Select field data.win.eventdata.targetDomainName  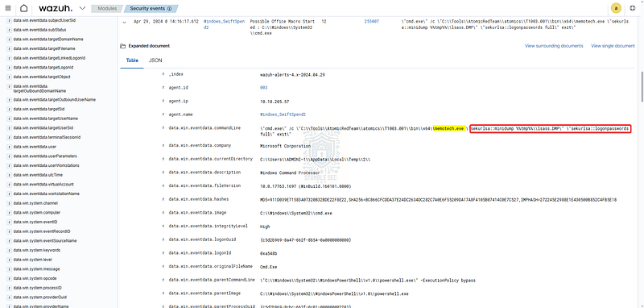[x=48, y=39]
